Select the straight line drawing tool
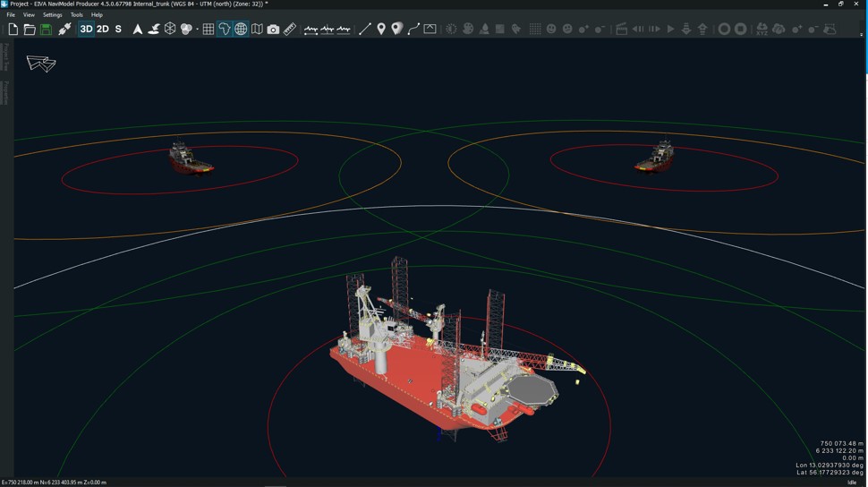The width and height of the screenshot is (868, 487). point(364,30)
